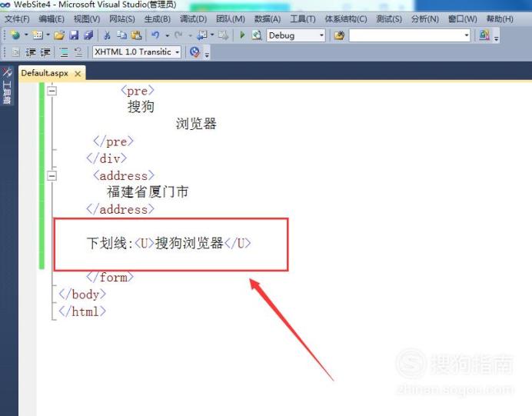The height and width of the screenshot is (416, 532).
Task: Click the Paste clipboard icon
Action: click(136, 35)
